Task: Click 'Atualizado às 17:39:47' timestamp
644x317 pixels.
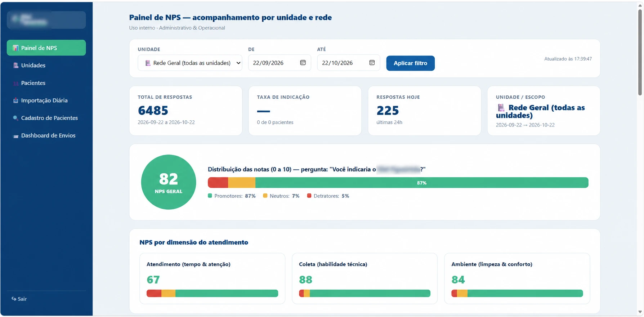Action: pyautogui.click(x=568, y=59)
